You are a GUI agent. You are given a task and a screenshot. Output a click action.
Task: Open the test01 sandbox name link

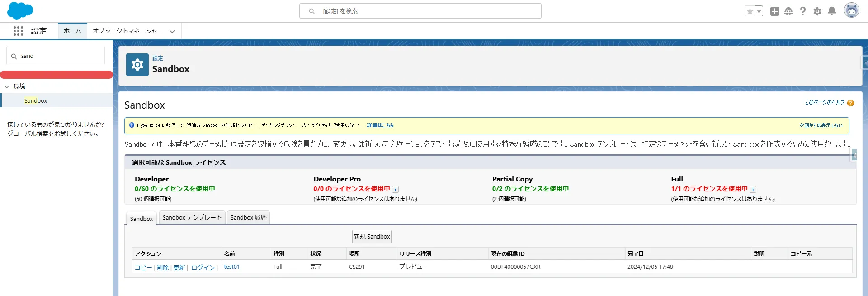coord(232,267)
